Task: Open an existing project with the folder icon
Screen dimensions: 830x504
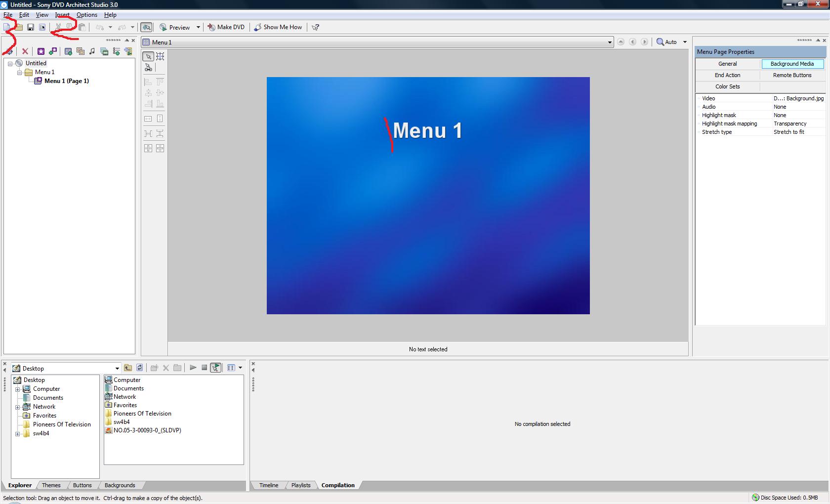Action: coord(18,27)
